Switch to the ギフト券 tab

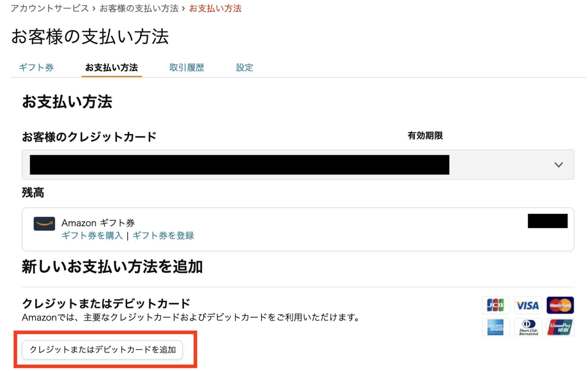tap(36, 67)
